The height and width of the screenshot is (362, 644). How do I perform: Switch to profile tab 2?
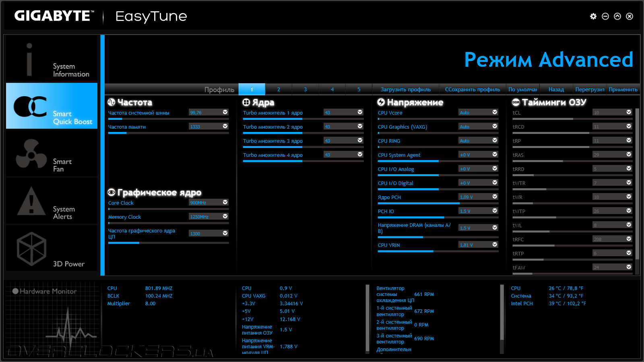pyautogui.click(x=279, y=89)
